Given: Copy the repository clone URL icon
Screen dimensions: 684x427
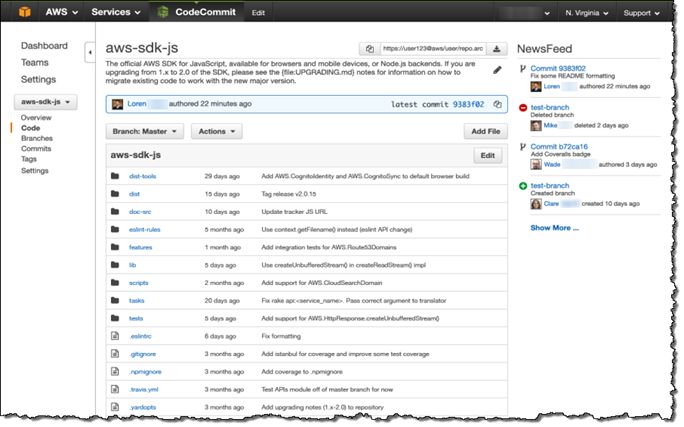Looking at the screenshot, I should [369, 49].
